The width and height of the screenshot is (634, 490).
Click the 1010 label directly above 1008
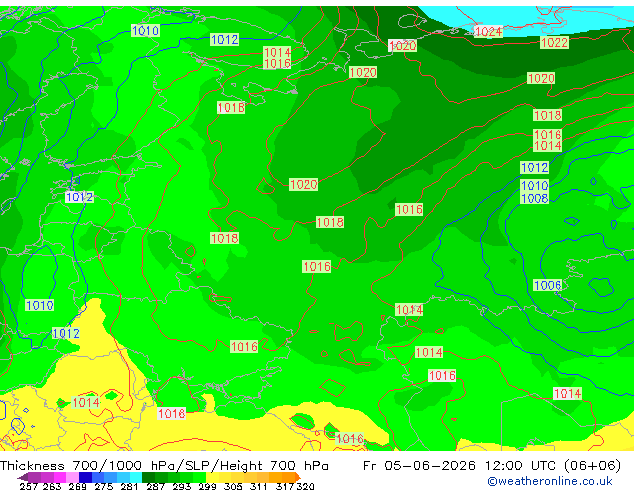click(535, 186)
